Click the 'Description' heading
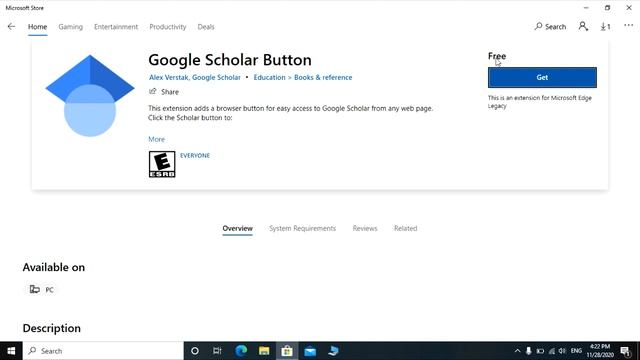This screenshot has width=640, height=360. pyautogui.click(x=51, y=328)
